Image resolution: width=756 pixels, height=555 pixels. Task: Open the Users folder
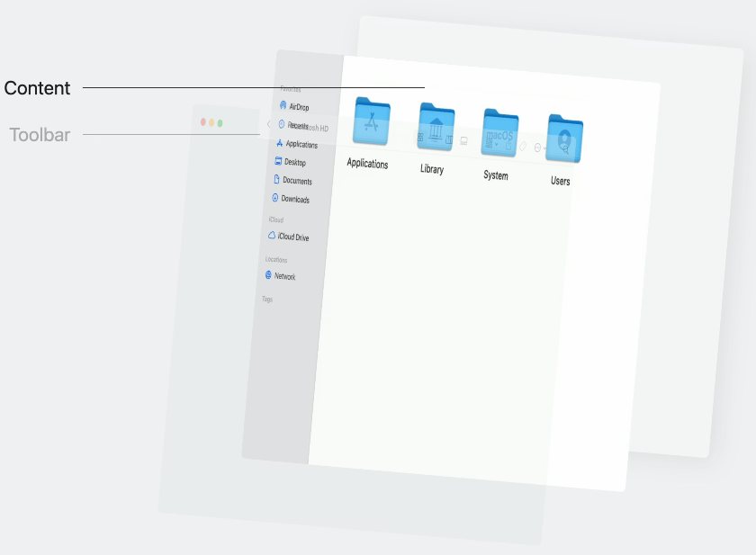564,139
